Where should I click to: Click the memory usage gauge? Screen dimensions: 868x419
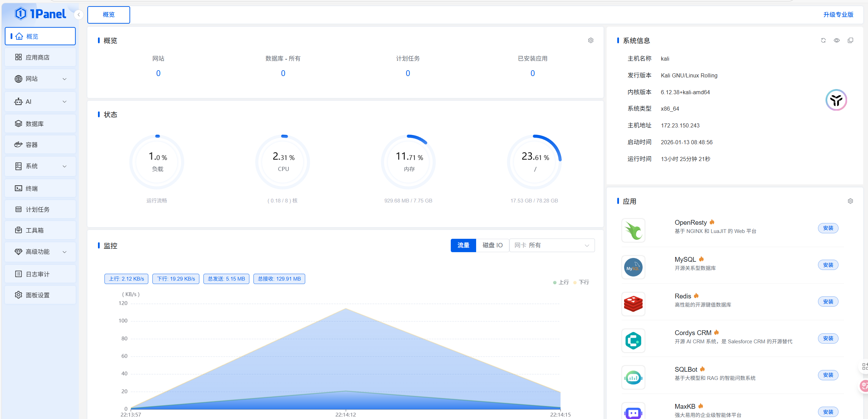[x=409, y=162]
